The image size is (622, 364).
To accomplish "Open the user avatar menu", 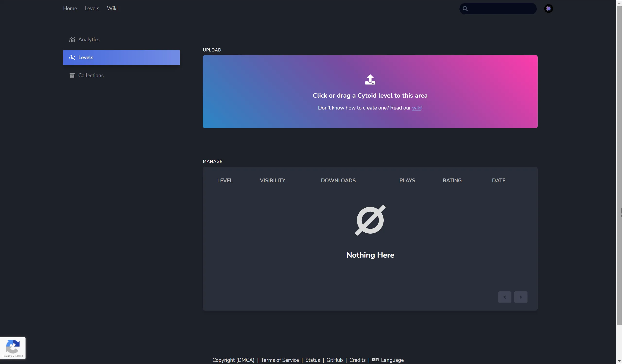I will (x=548, y=9).
